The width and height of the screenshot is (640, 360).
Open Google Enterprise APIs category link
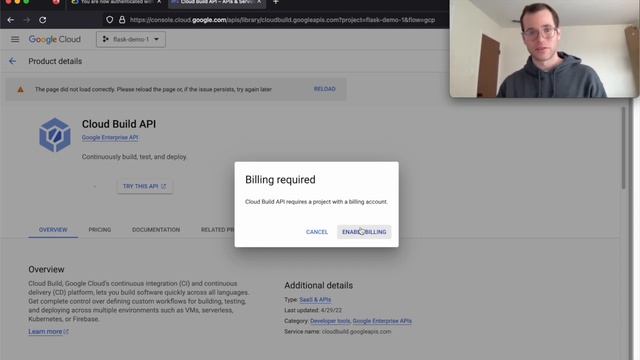(382, 321)
